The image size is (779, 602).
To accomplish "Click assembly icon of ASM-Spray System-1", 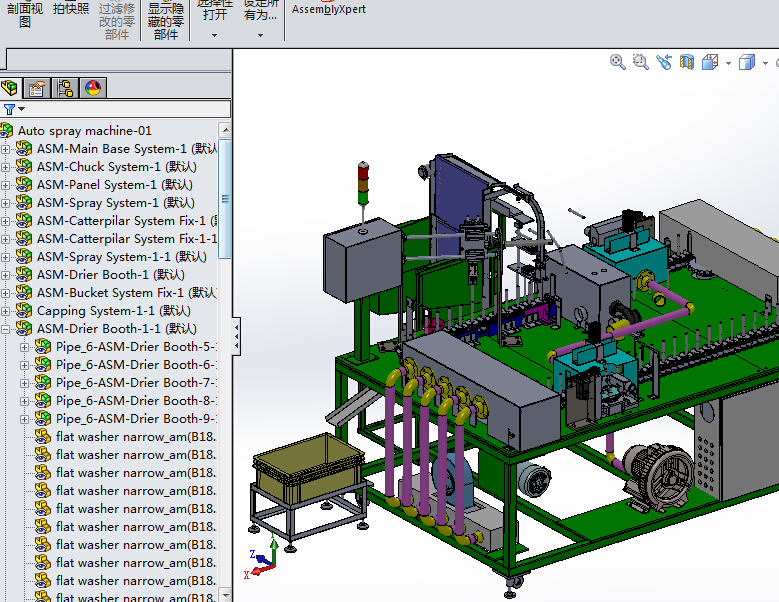I will point(24,202).
